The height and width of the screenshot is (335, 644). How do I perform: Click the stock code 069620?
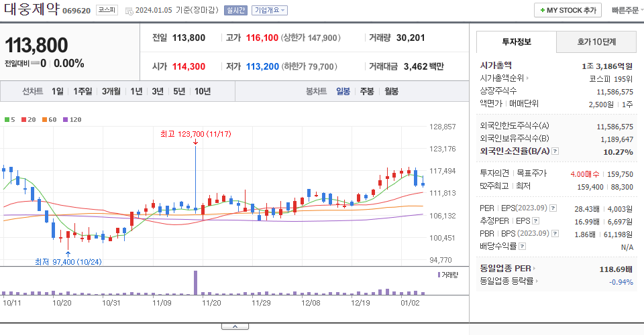(x=76, y=11)
